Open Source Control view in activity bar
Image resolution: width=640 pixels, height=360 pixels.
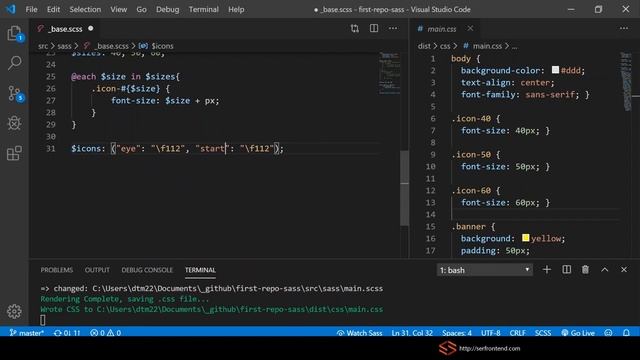[x=15, y=93]
